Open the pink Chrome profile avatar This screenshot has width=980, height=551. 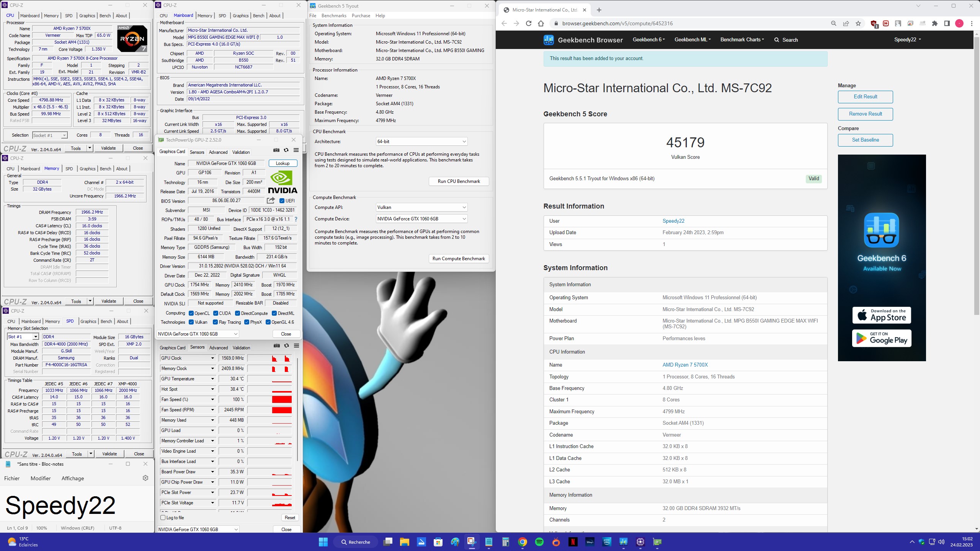(x=959, y=23)
